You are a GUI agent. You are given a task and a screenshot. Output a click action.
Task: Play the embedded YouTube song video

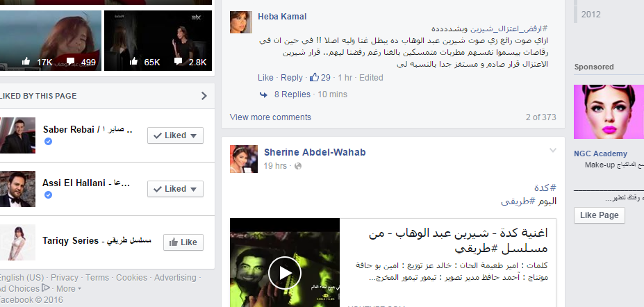pos(285,273)
